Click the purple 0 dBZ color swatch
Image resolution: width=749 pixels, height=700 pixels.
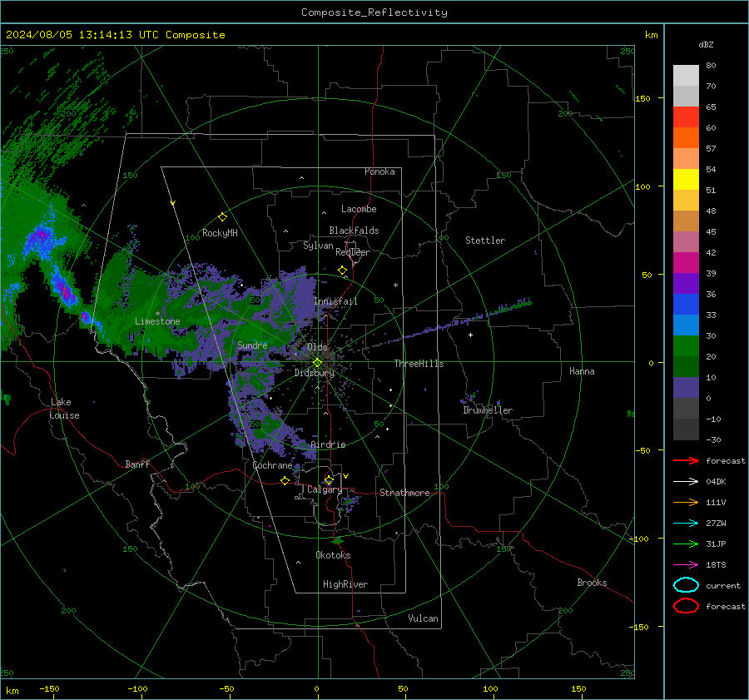pyautogui.click(x=686, y=388)
